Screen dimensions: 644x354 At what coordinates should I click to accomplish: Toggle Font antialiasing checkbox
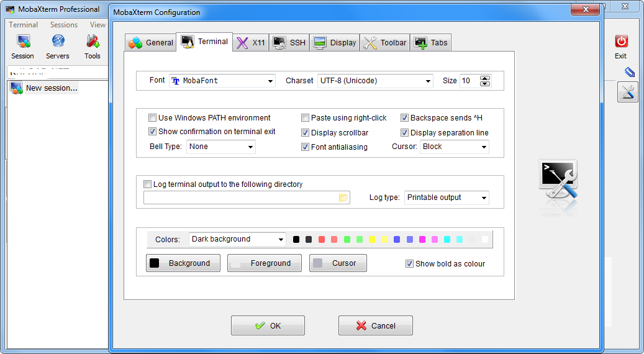click(x=305, y=147)
